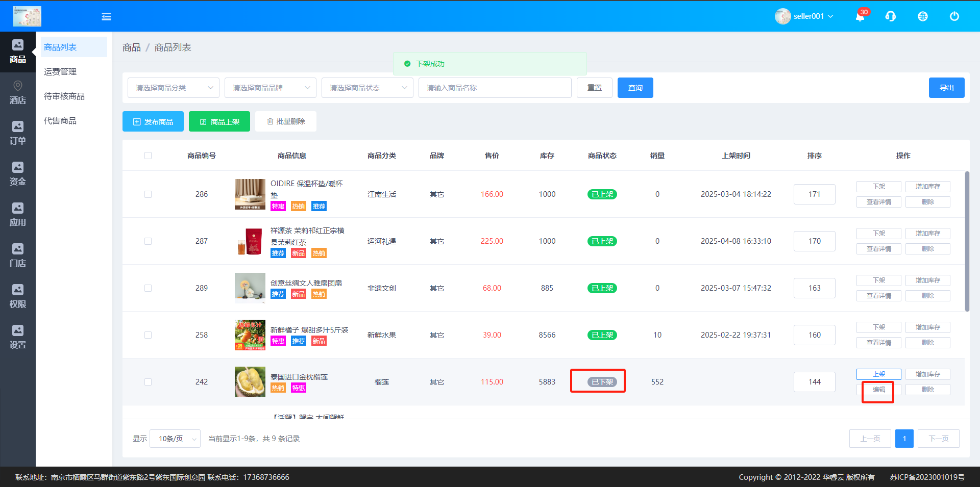This screenshot has width=980, height=487.
Task: Switch to 运费管理 in the submenu
Action: pos(60,72)
